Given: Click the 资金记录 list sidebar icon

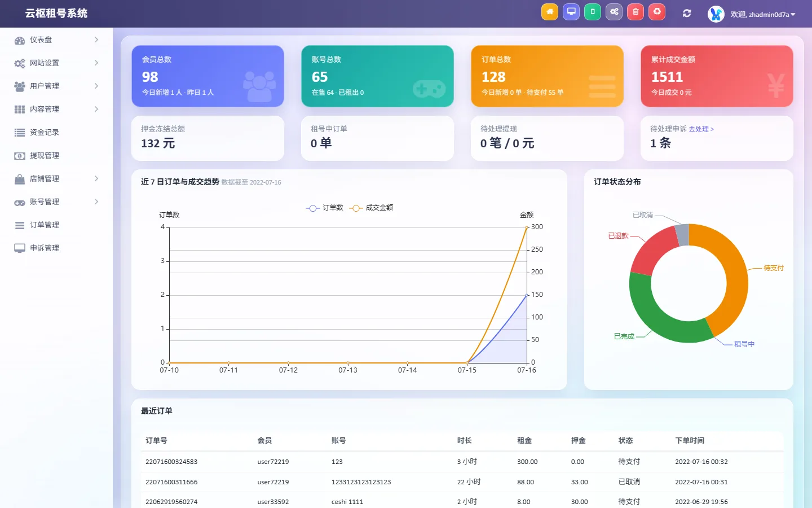Looking at the screenshot, I should point(20,133).
